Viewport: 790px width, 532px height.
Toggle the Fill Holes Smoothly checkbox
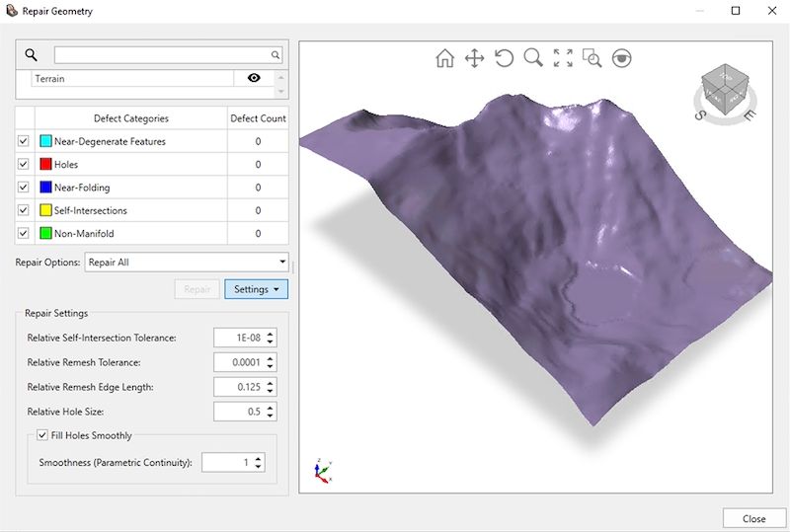(x=42, y=434)
